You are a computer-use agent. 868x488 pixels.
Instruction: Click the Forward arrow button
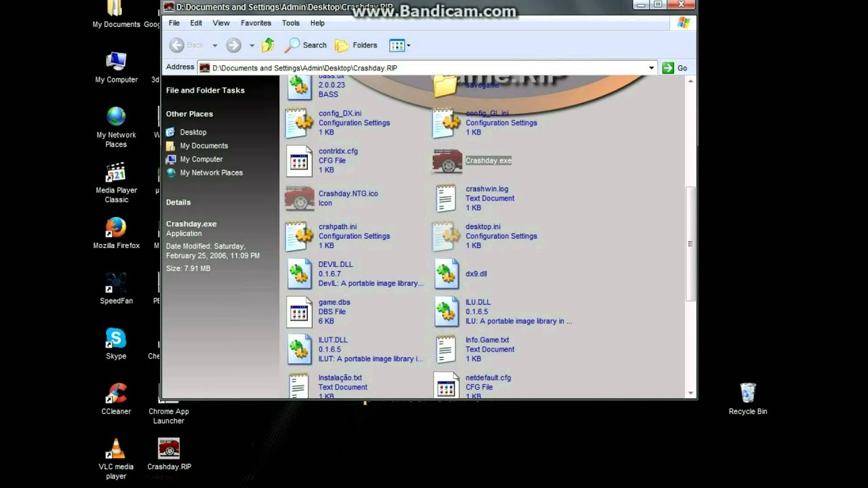point(233,45)
